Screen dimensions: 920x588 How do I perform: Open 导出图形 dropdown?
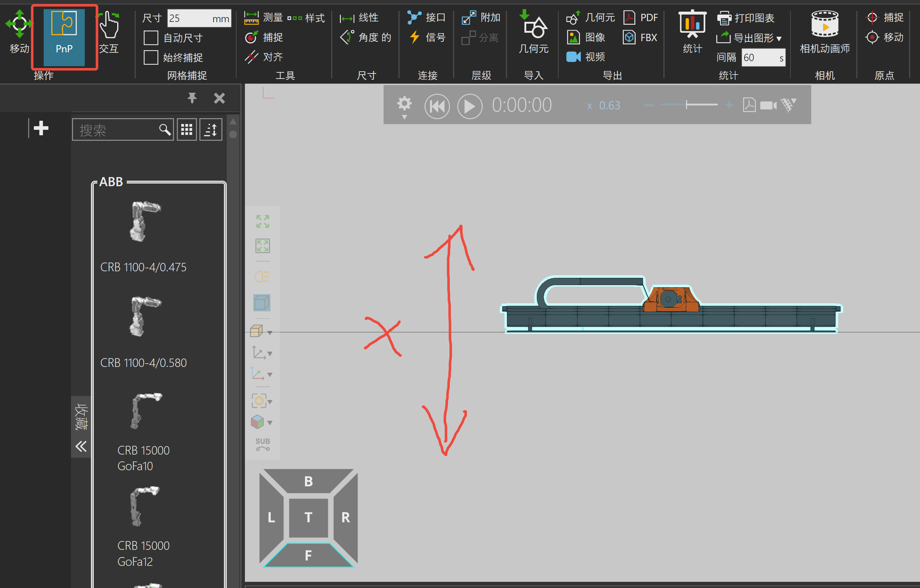[749, 38]
